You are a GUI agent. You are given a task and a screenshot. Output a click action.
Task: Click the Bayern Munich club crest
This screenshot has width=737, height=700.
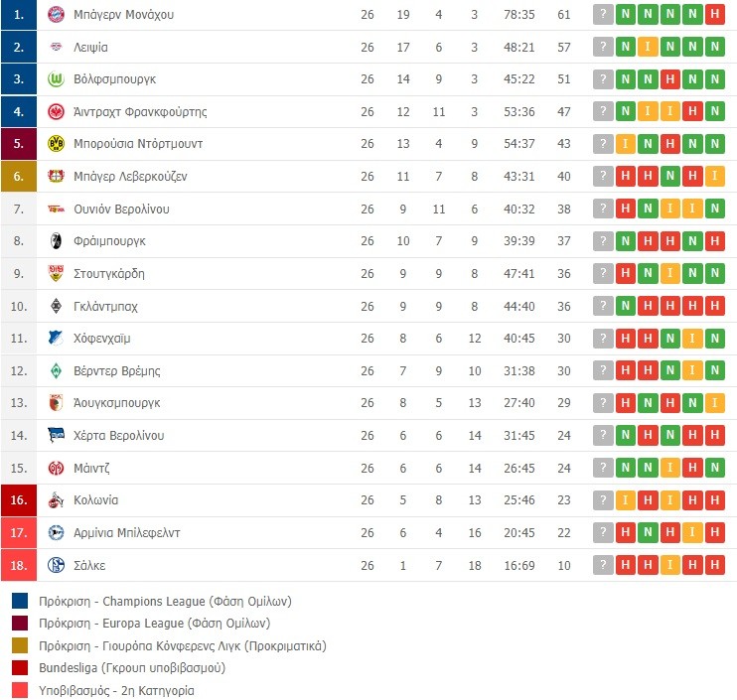56,15
